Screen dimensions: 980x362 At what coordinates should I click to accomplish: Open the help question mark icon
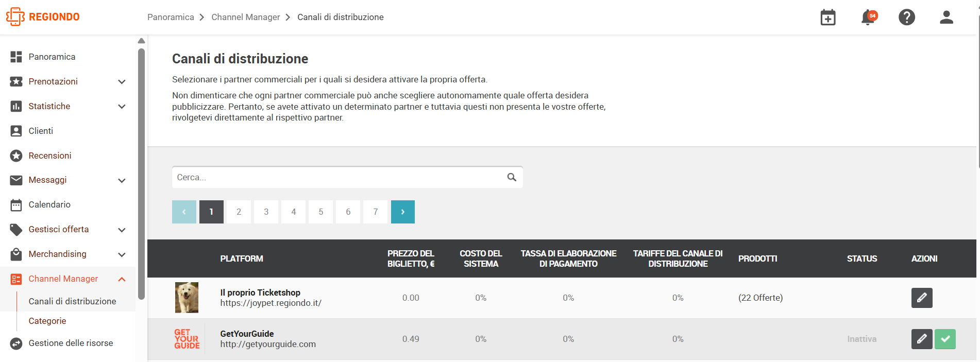pos(907,18)
